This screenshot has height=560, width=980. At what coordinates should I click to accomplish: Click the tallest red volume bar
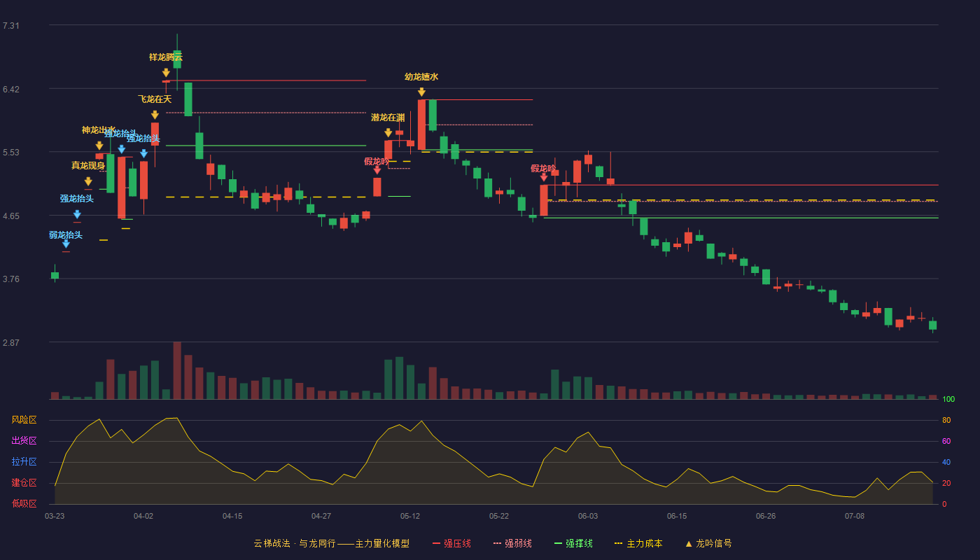pyautogui.click(x=177, y=370)
